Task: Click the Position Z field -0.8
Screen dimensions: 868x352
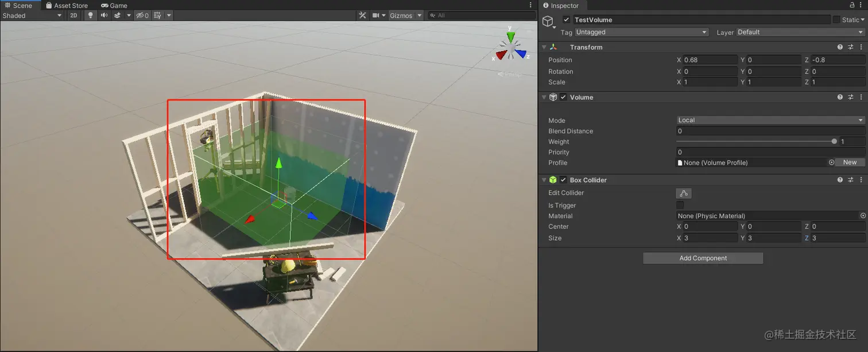Action: click(x=838, y=60)
